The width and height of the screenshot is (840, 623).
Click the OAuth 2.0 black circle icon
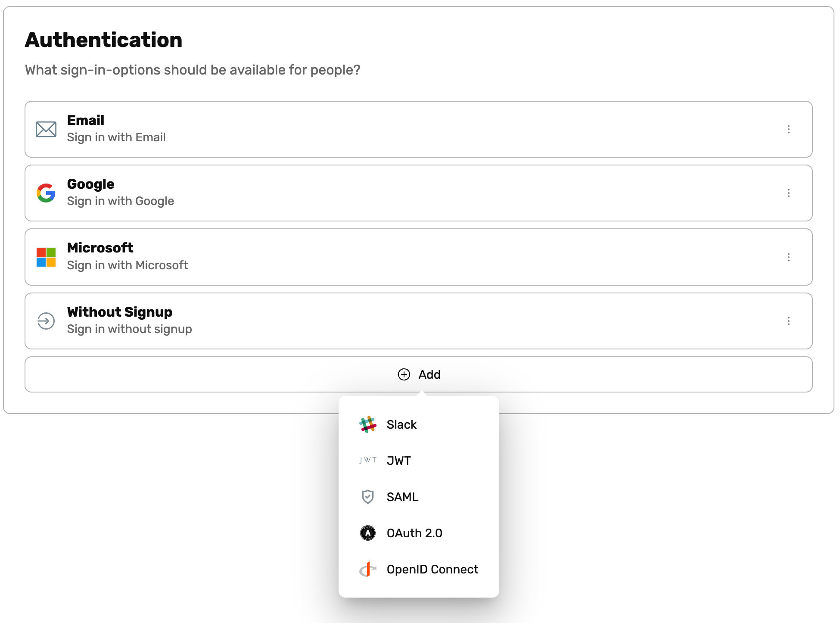[x=367, y=533]
